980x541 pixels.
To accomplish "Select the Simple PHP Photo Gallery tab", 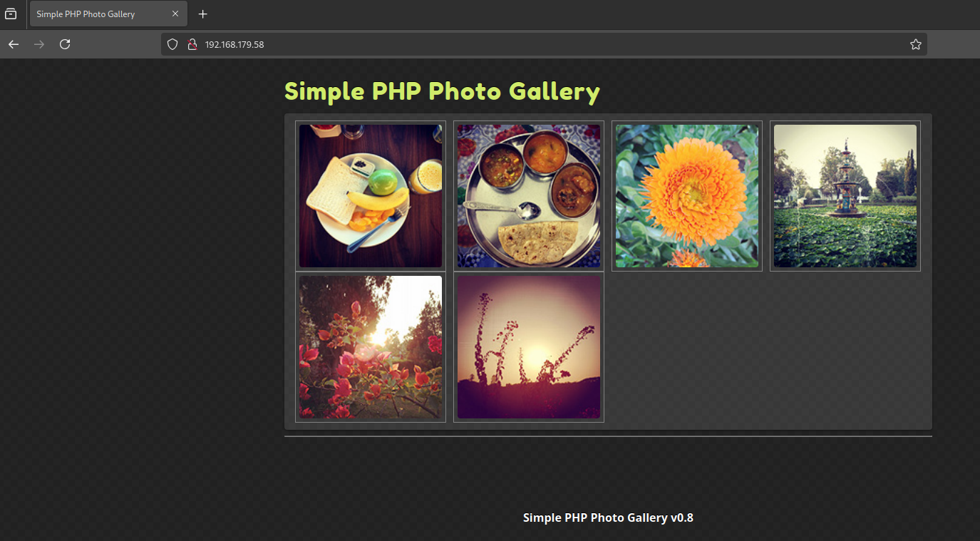I will 108,14.
